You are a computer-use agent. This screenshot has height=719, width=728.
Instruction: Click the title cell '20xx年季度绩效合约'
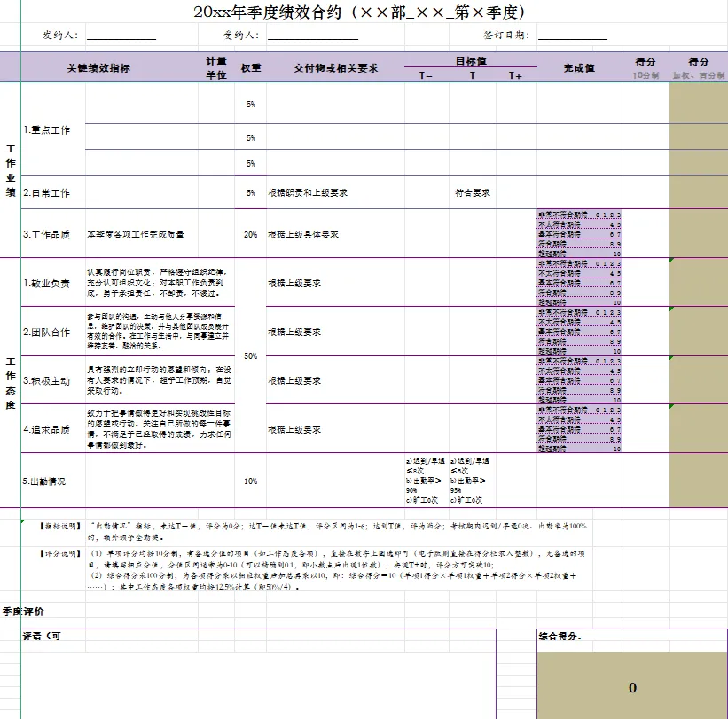(360, 12)
